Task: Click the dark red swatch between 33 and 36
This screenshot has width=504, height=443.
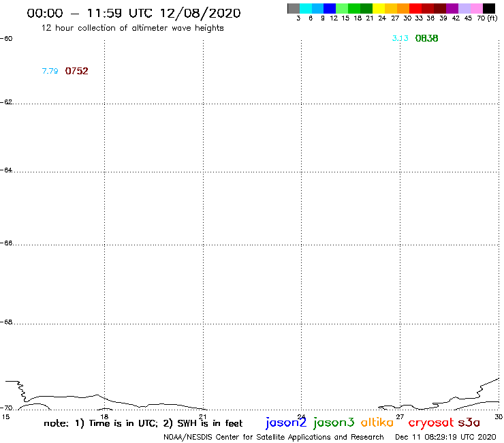Action: (x=428, y=8)
